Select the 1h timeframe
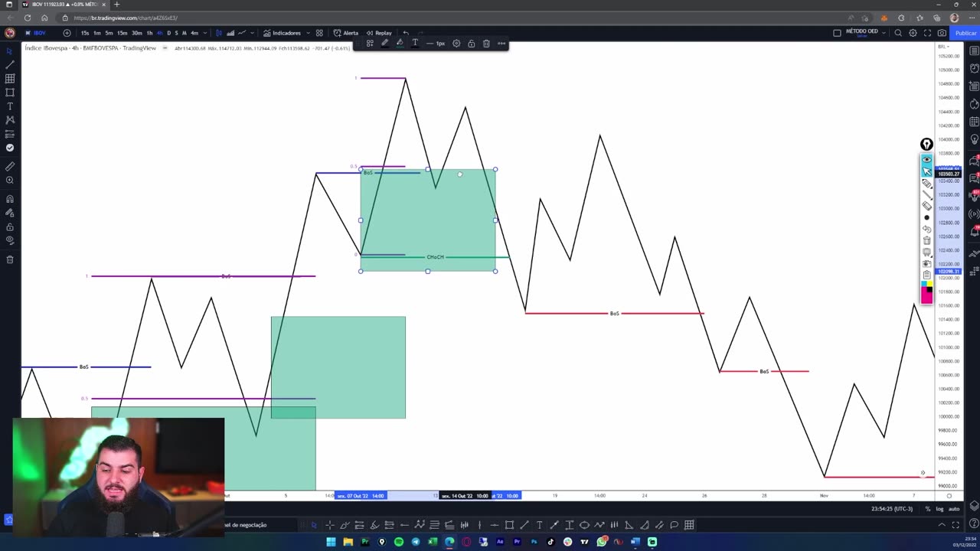The width and height of the screenshot is (980, 551). click(149, 33)
